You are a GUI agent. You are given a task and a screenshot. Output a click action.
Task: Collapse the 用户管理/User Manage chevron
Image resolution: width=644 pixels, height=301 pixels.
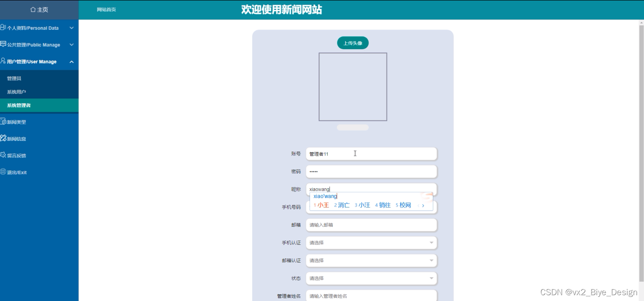click(x=72, y=62)
